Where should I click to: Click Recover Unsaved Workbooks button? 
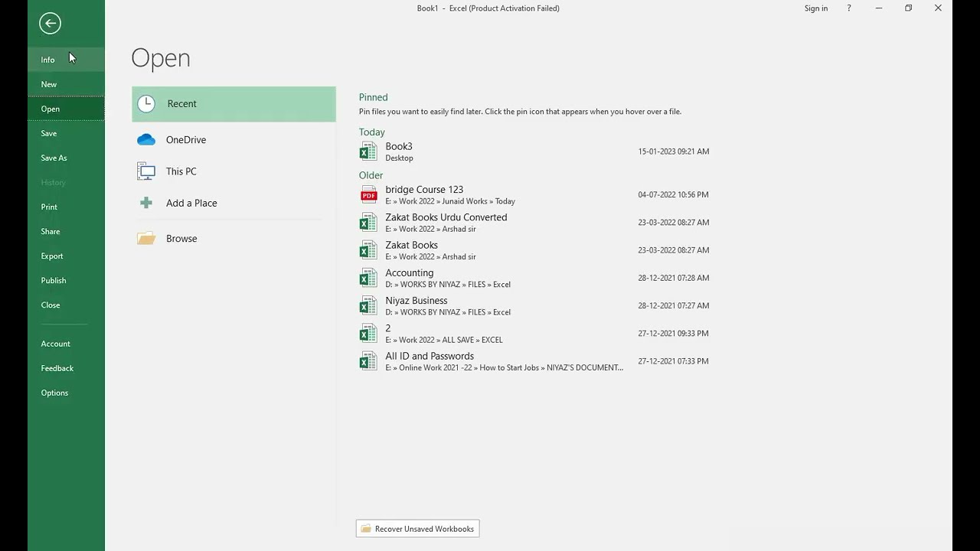click(x=417, y=529)
